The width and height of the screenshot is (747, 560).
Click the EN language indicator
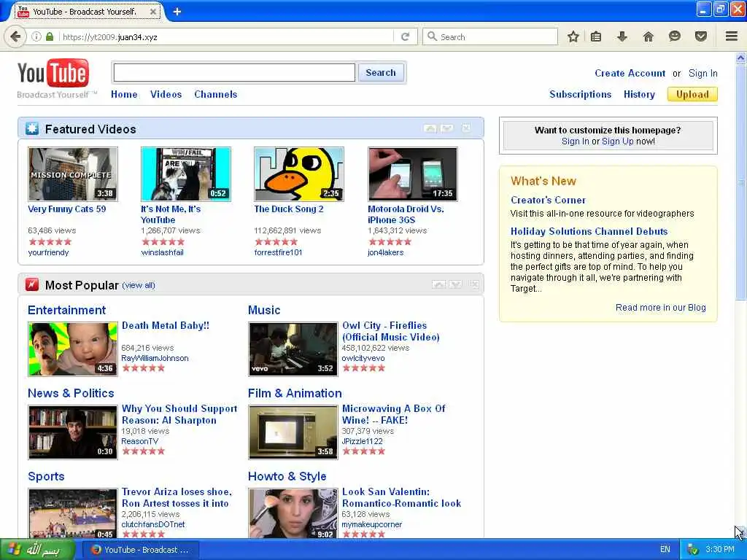[x=665, y=550]
